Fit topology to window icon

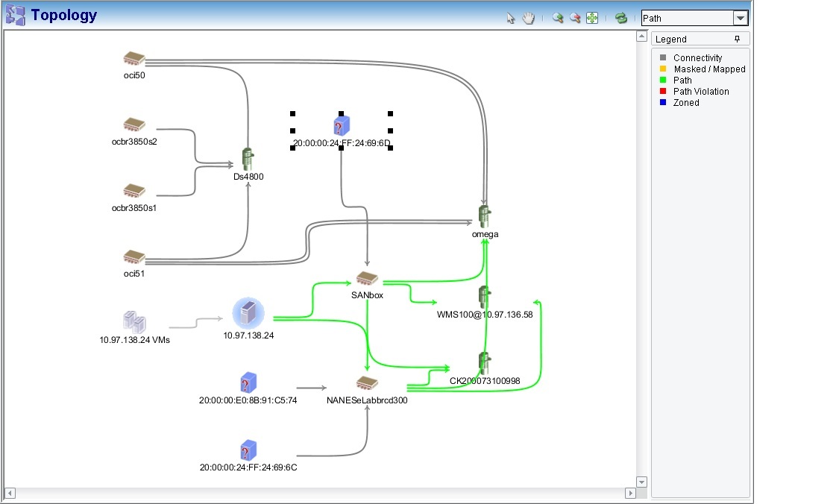592,19
